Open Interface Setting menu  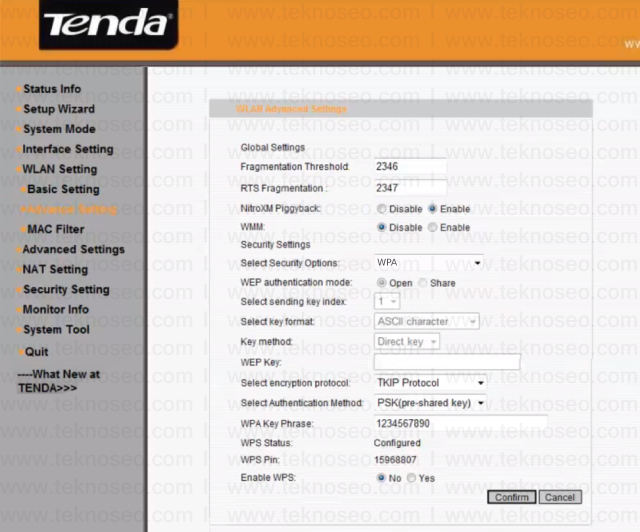pyautogui.click(x=68, y=149)
